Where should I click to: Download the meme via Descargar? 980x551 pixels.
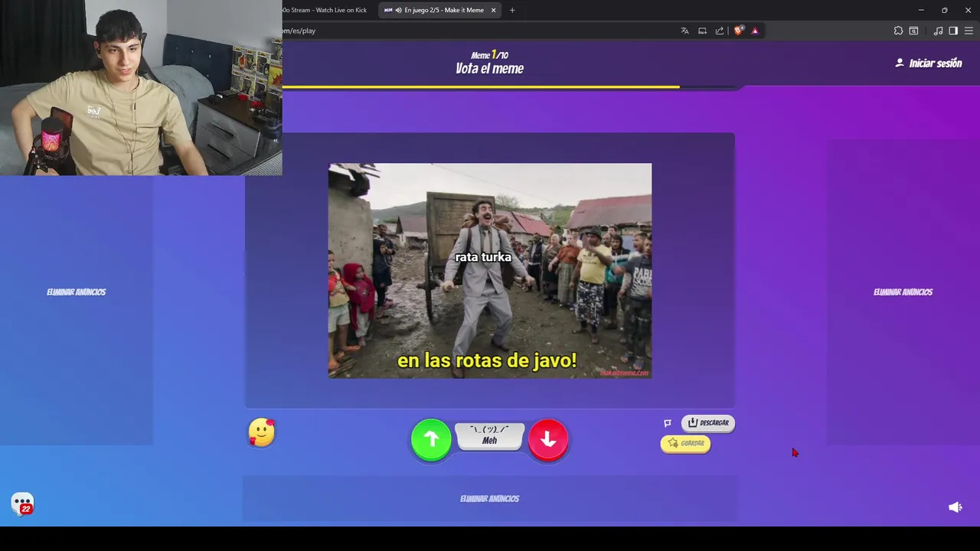[x=708, y=422]
